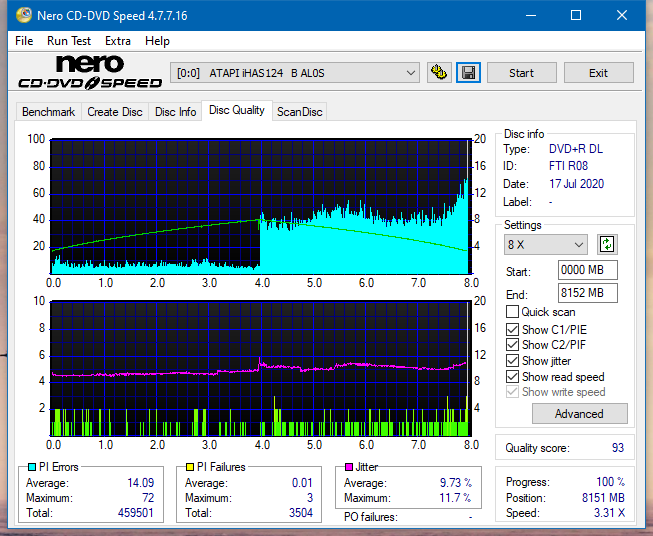Click Jitter maximum 11.7 %
The height and width of the screenshot is (536, 653).
click(456, 498)
